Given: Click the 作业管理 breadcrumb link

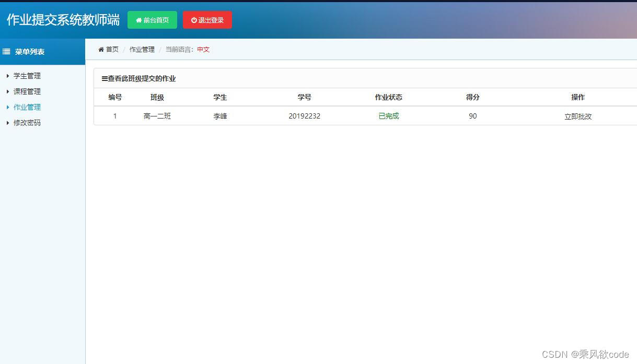Looking at the screenshot, I should [142, 49].
